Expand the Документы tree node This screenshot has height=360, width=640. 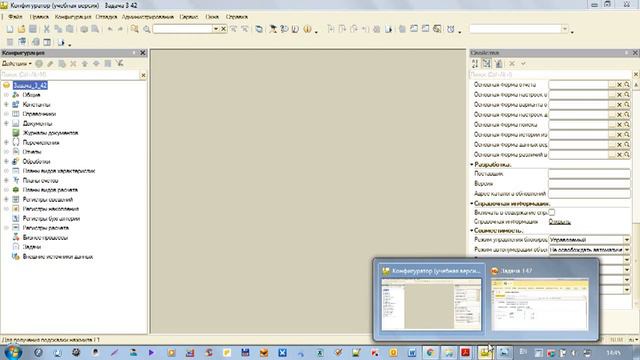click(6, 123)
